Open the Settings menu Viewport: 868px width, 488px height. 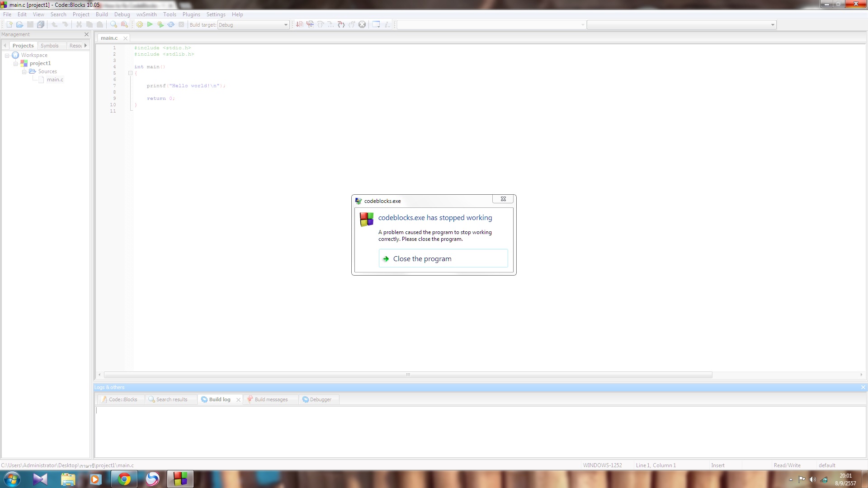(x=216, y=14)
